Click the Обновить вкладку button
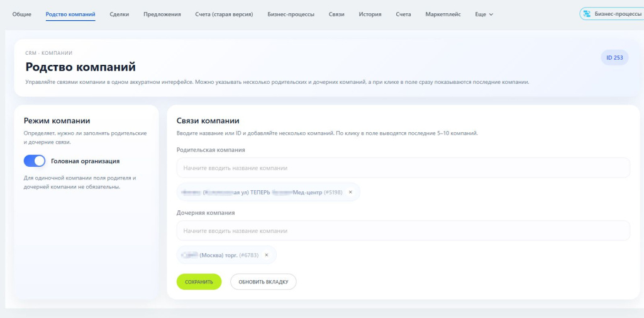Screen dimensions: 644x318 pyautogui.click(x=264, y=282)
